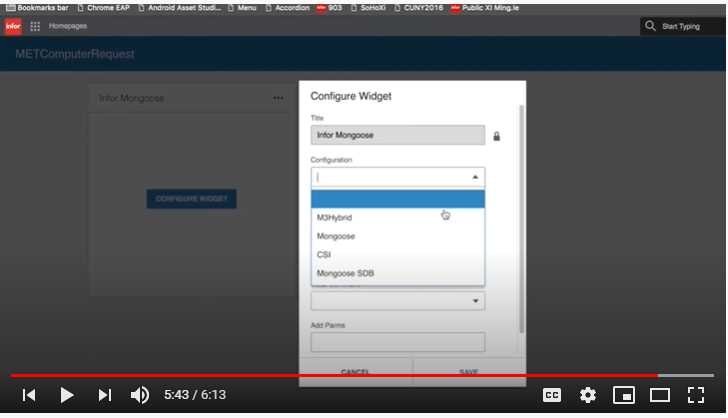
Task: Select the blank highlighted dropdown option
Action: (398, 199)
